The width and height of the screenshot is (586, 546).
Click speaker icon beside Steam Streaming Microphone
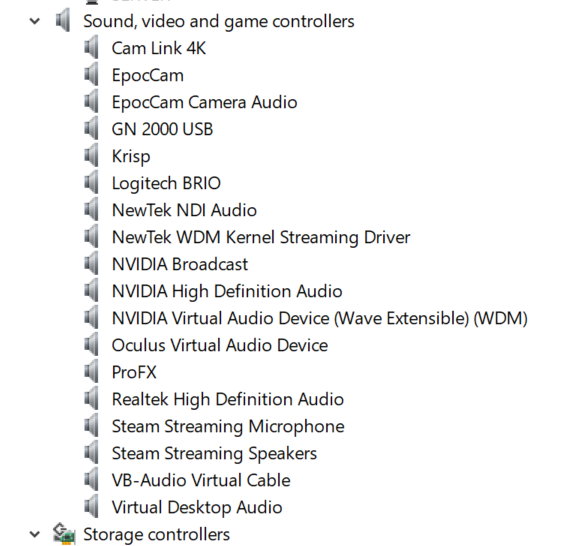[92, 426]
